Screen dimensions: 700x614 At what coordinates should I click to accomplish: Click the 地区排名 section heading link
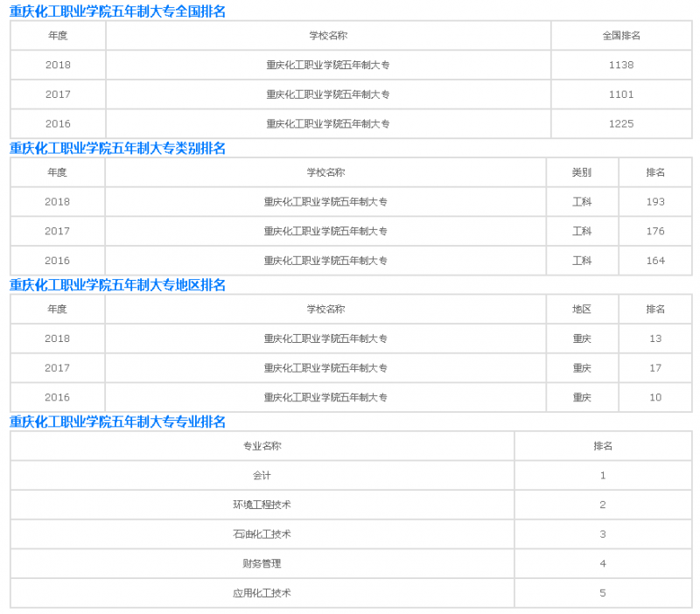click(117, 285)
